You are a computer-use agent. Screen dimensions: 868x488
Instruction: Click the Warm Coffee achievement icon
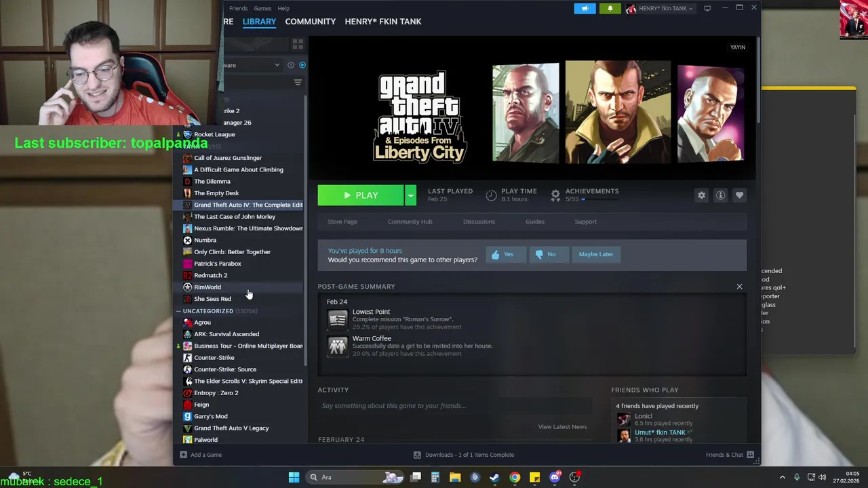tap(337, 346)
